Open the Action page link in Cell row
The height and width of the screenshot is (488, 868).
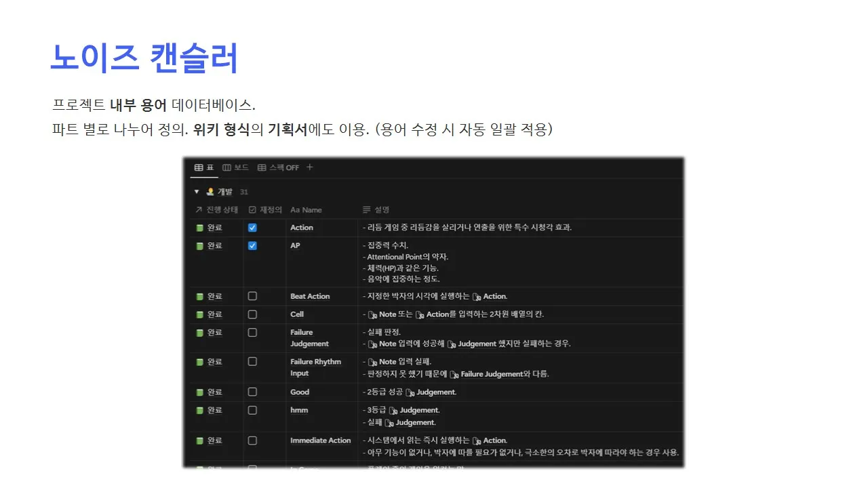[432, 314]
